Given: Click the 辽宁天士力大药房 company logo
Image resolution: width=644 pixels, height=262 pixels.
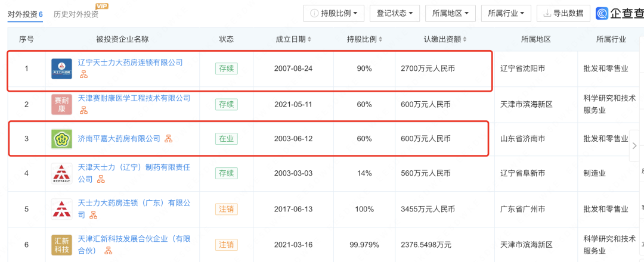Looking at the screenshot, I should (x=61, y=68).
